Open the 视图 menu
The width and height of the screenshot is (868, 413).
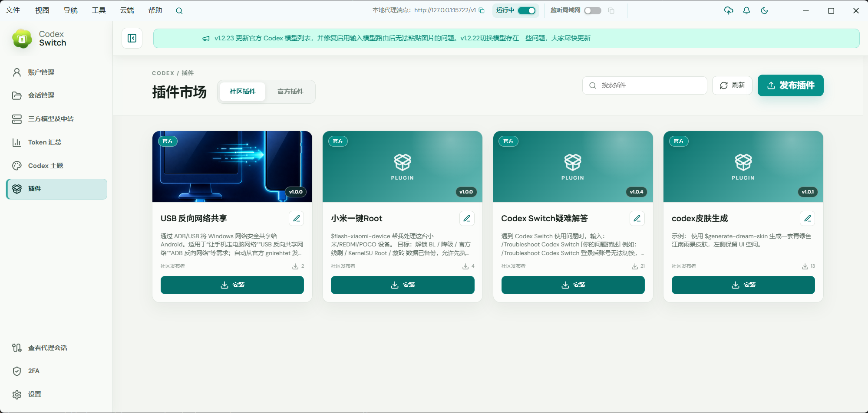click(42, 10)
